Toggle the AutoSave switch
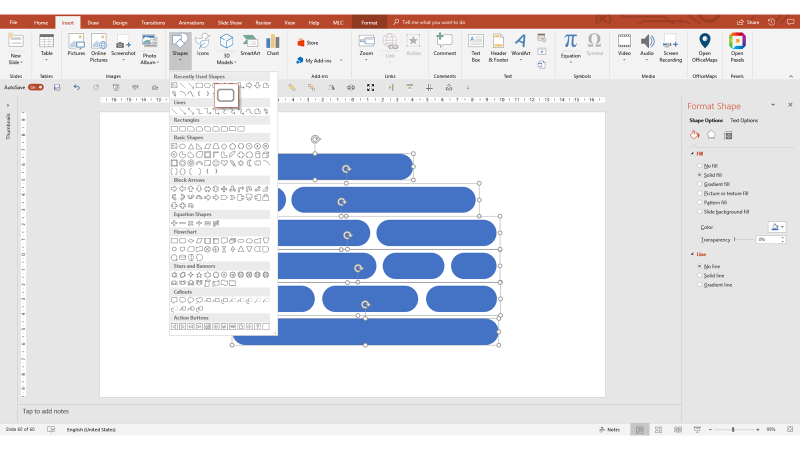800x450 pixels. tap(36, 87)
